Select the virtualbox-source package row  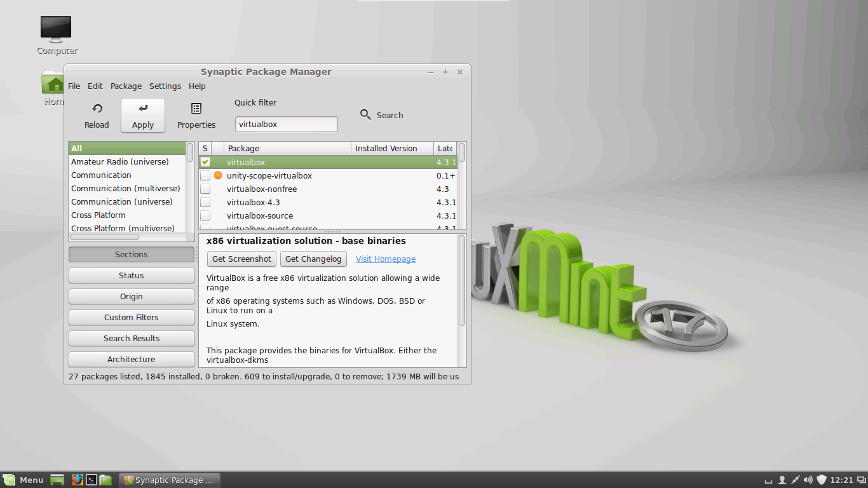[328, 215]
